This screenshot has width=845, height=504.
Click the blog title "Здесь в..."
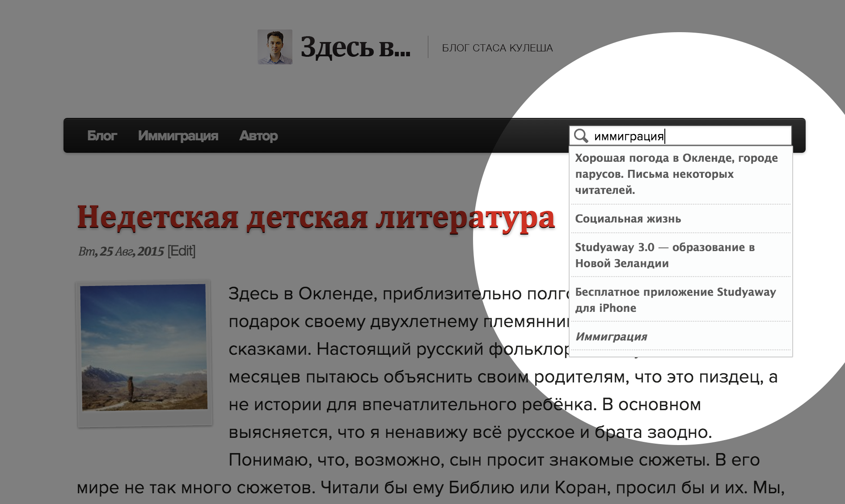(355, 47)
